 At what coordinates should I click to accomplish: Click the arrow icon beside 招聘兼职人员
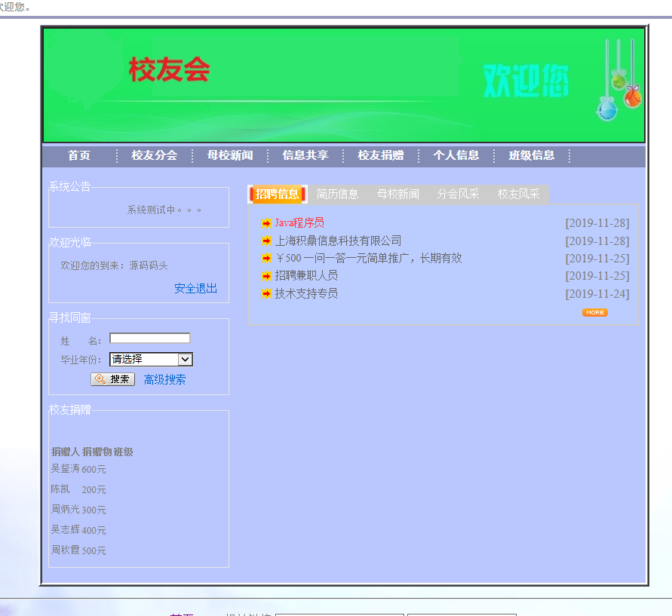point(265,276)
